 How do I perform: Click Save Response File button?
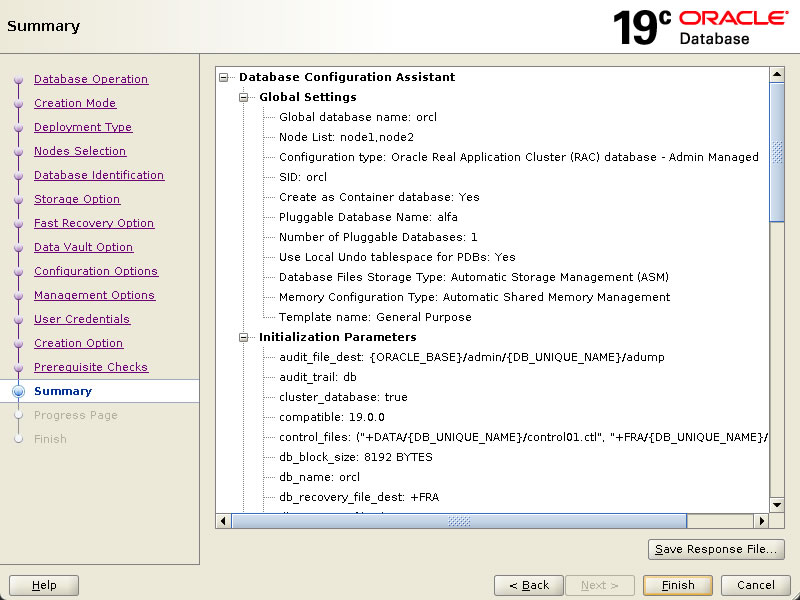point(716,549)
